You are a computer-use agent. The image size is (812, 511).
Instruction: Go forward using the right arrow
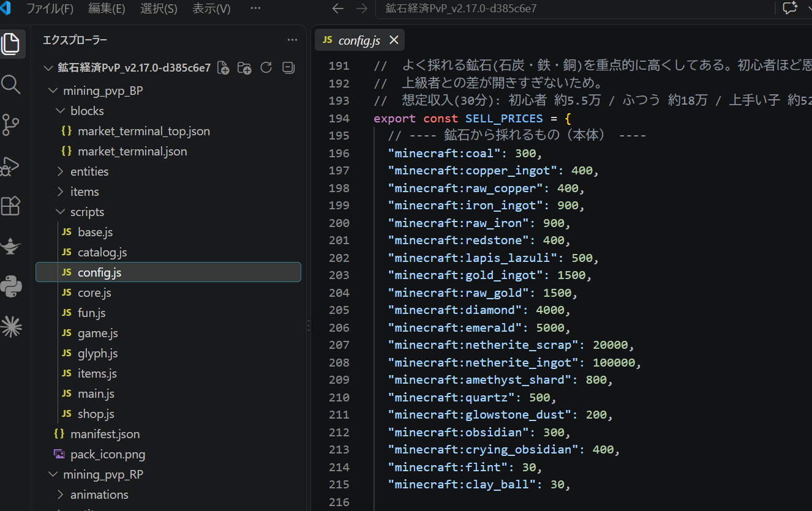coord(362,9)
